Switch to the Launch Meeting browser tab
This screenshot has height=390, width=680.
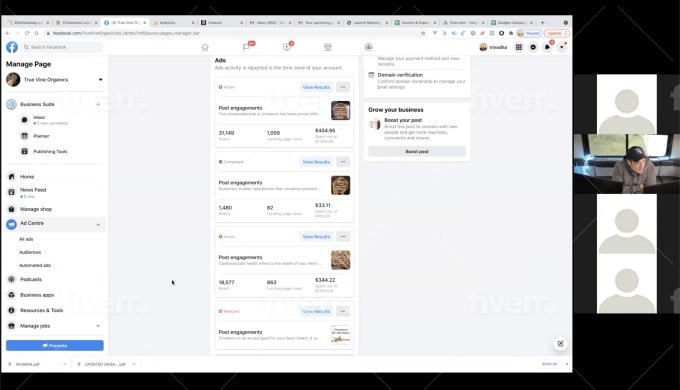click(367, 23)
